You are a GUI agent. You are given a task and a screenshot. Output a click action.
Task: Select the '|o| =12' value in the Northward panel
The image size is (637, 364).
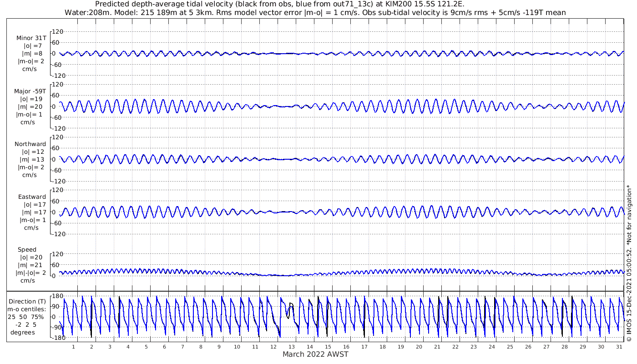click(33, 152)
